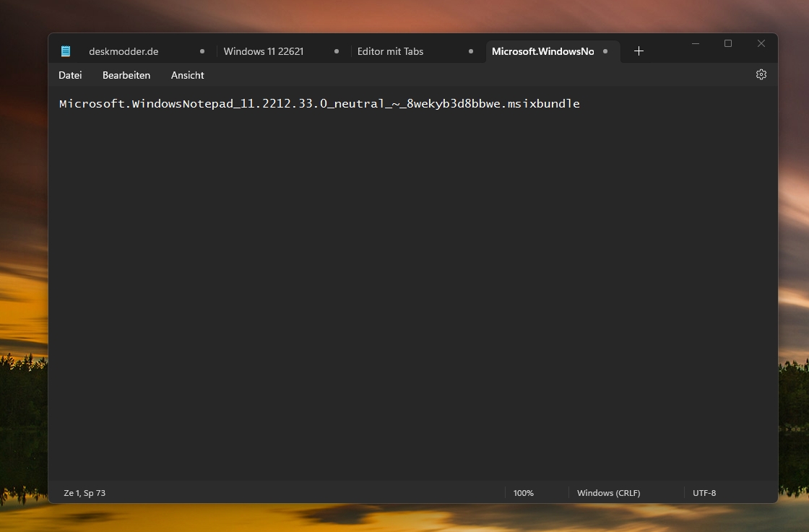Click the Notepad document icon on deskmodder.de tab

66,51
